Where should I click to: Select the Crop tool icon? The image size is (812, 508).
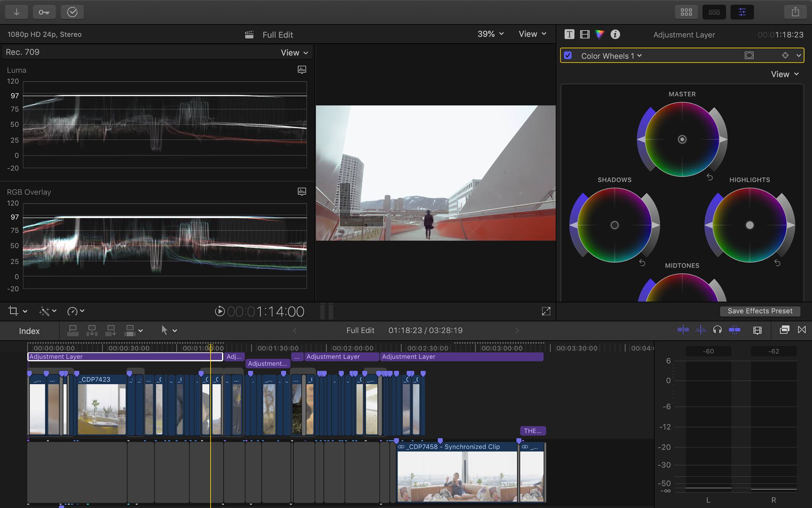pyautogui.click(x=13, y=311)
